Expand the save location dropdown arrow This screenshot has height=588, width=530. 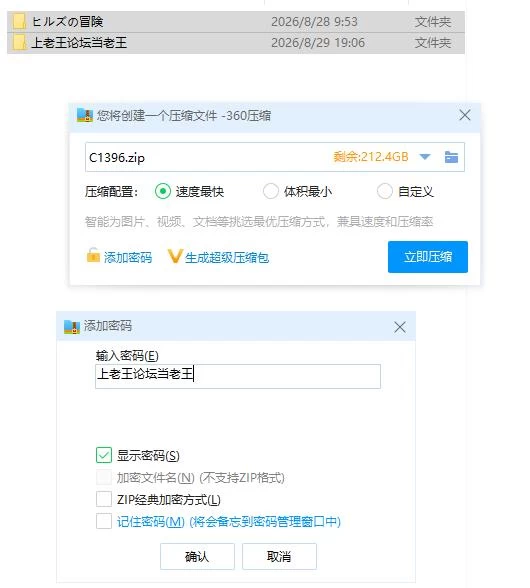425,157
